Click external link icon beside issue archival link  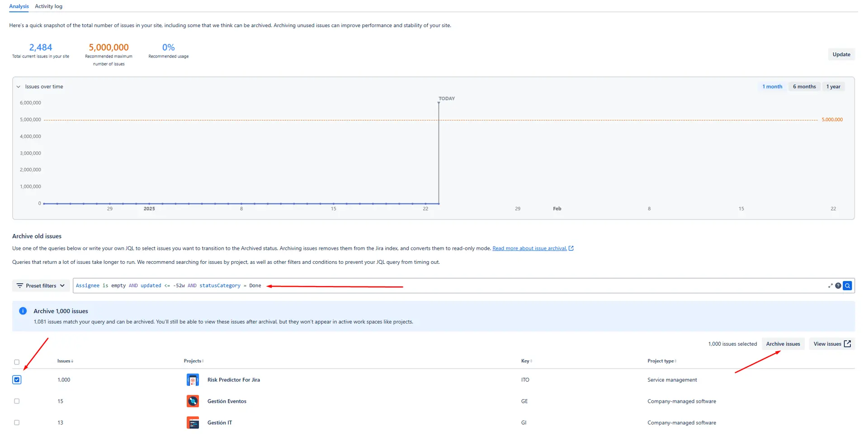pyautogui.click(x=571, y=248)
